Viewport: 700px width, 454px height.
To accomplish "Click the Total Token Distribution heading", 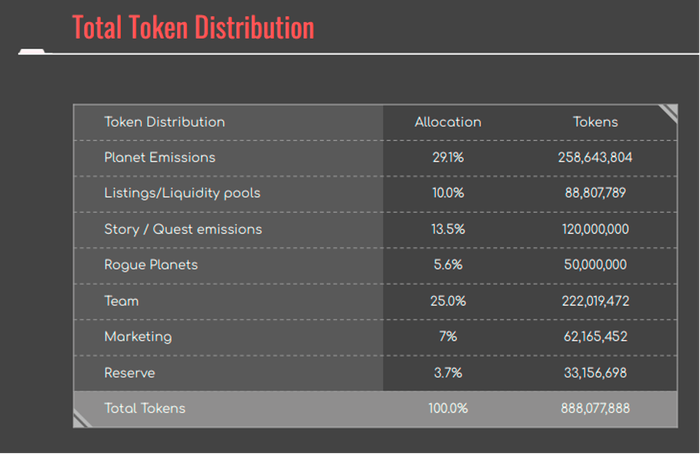I will [x=193, y=27].
